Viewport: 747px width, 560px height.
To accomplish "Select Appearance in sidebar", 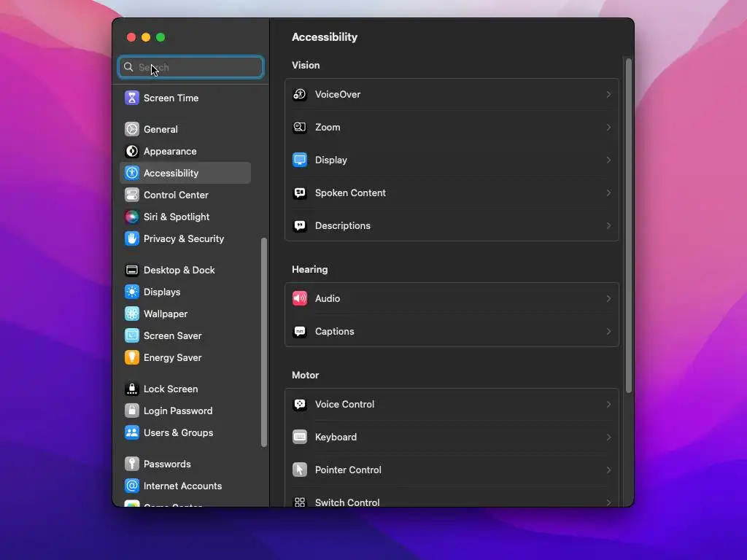I will [185, 151].
